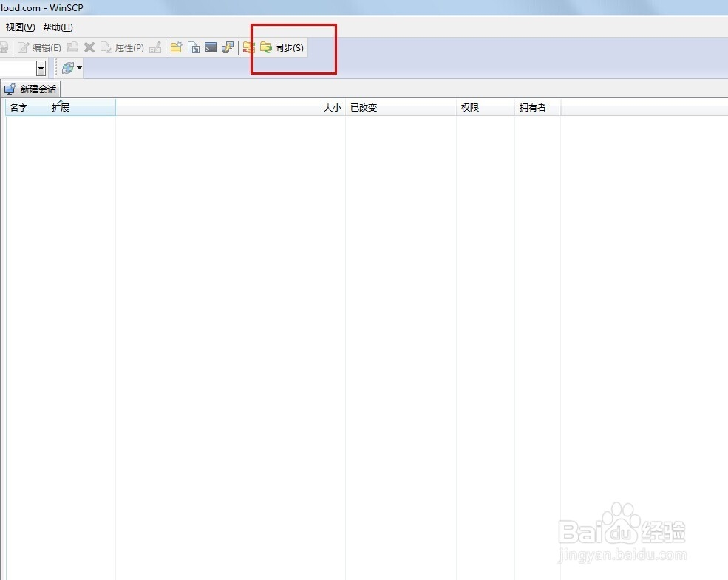The width and height of the screenshot is (728, 580).
Task: Click the create new folder icon
Action: pyautogui.click(x=177, y=47)
